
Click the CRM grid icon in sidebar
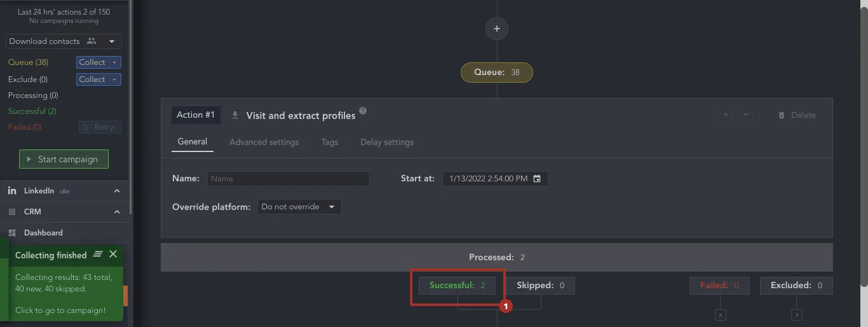coord(12,212)
